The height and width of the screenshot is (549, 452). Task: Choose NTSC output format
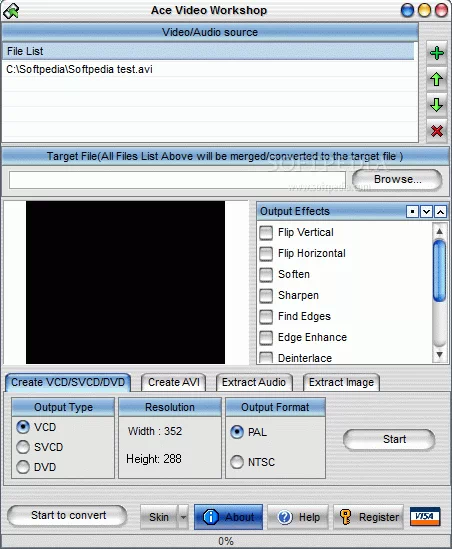point(237,462)
